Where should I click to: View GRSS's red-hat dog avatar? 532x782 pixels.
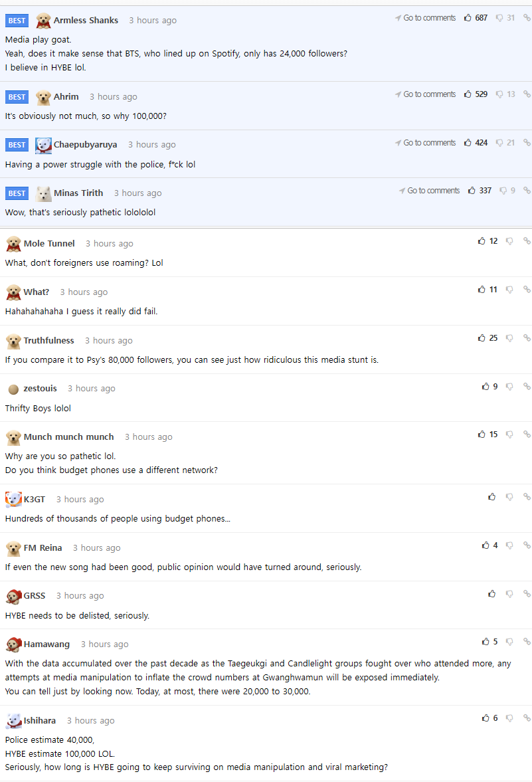(13, 597)
